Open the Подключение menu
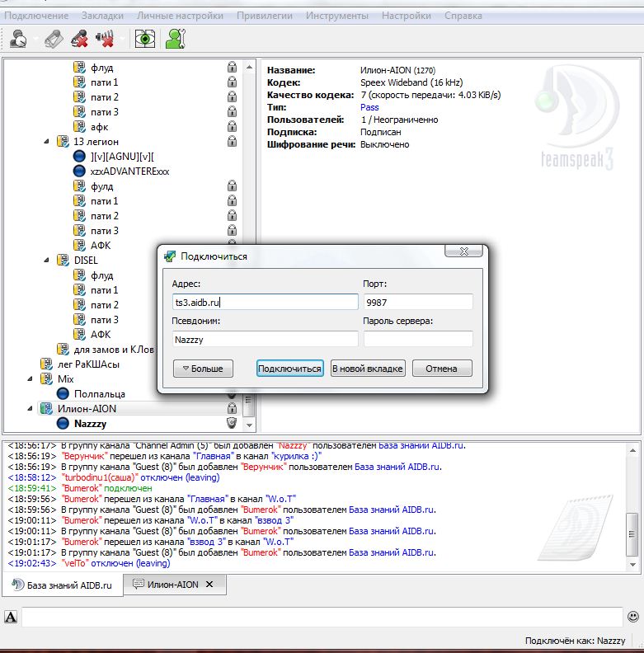The height and width of the screenshot is (653, 644). tap(36, 16)
